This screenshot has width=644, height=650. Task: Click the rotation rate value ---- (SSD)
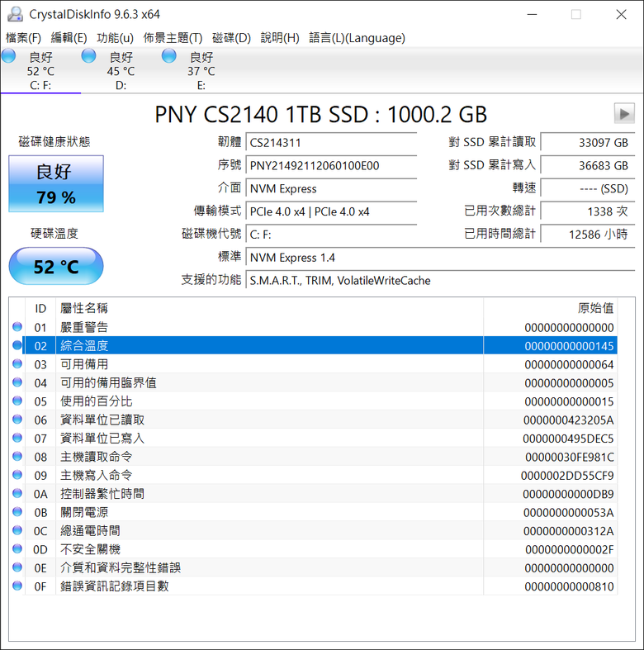[588, 188]
